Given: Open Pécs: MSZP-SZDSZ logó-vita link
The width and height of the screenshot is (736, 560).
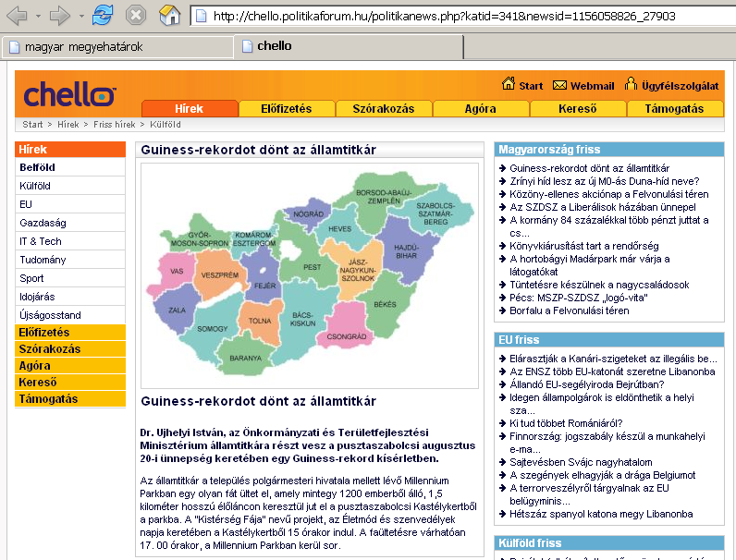Looking at the screenshot, I should [x=578, y=298].
